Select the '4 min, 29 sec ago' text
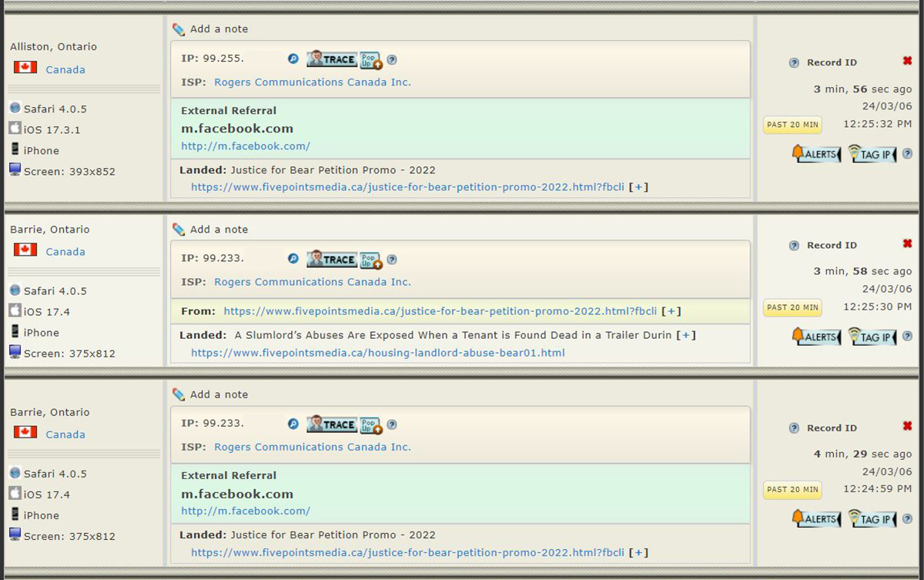The height and width of the screenshot is (580, 924). (x=862, y=454)
